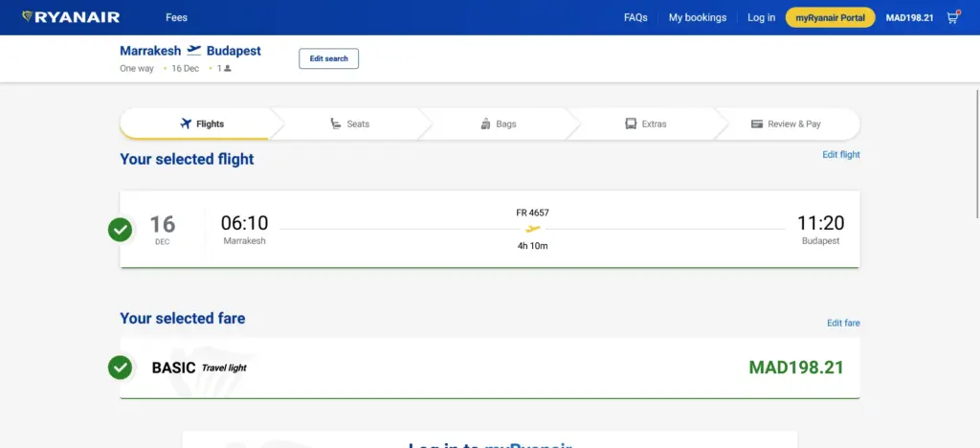
Task: Click flight number FR 4657
Action: pyautogui.click(x=532, y=213)
